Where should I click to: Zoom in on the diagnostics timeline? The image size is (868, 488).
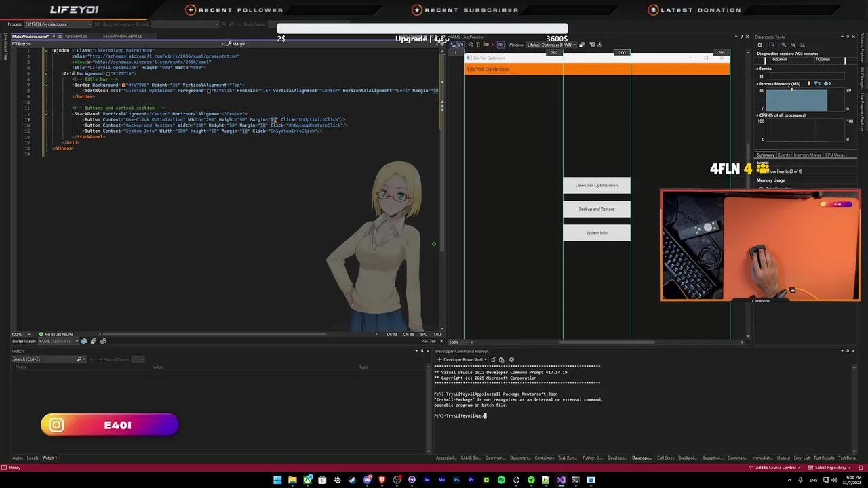783,45
